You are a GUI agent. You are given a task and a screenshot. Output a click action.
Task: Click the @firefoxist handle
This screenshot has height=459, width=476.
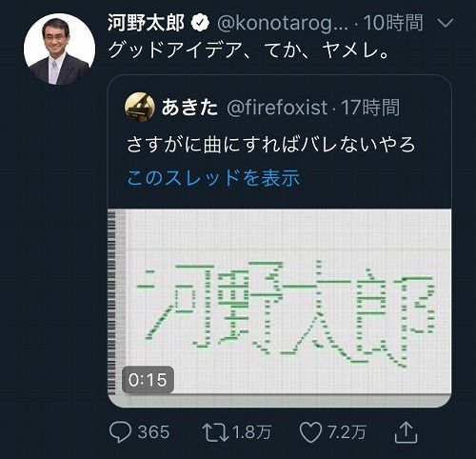tap(277, 107)
